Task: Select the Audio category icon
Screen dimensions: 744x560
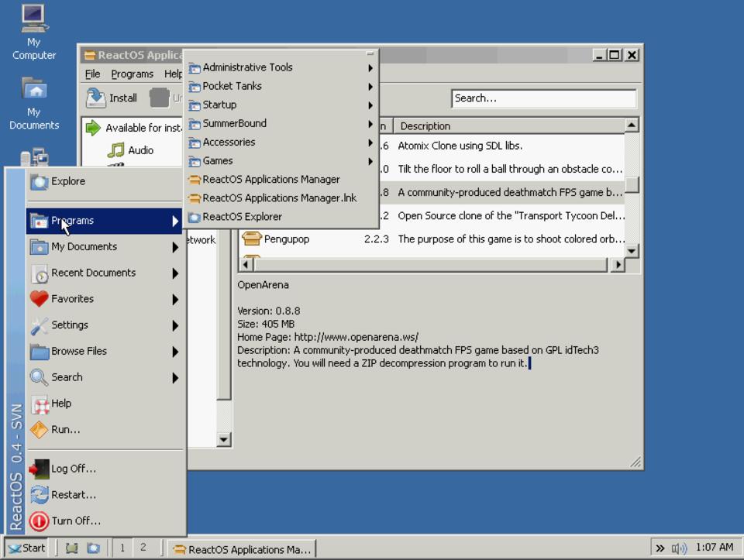Action: point(116,150)
